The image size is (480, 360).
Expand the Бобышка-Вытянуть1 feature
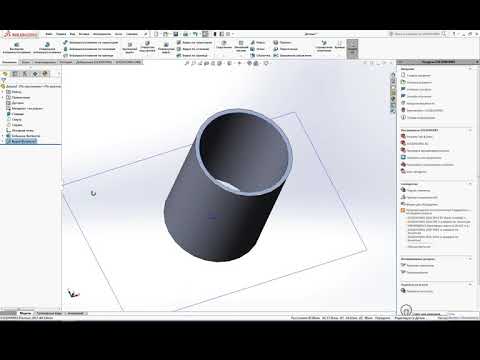click(x=3, y=136)
